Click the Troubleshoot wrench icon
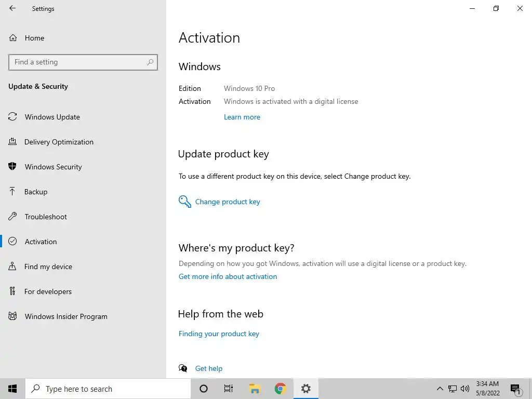 (x=12, y=216)
